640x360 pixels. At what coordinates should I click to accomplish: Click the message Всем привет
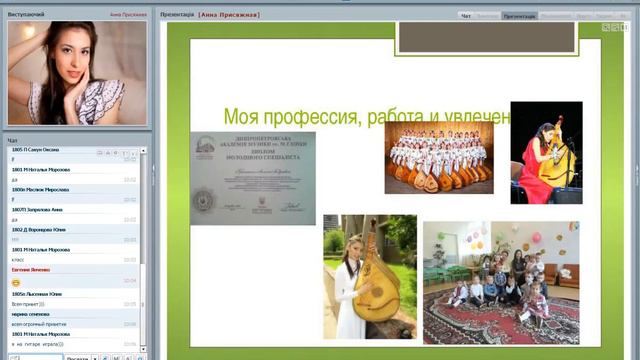(28, 304)
